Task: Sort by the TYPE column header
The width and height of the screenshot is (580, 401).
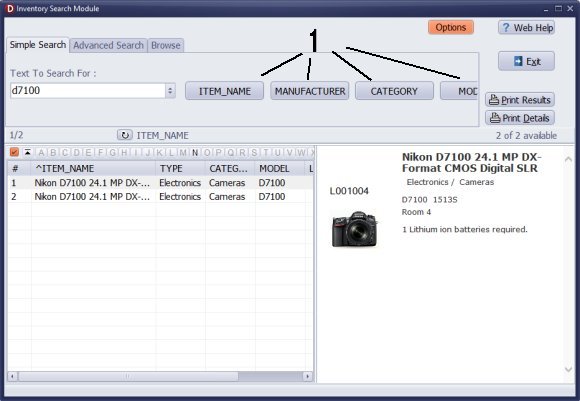Action: pyautogui.click(x=181, y=168)
